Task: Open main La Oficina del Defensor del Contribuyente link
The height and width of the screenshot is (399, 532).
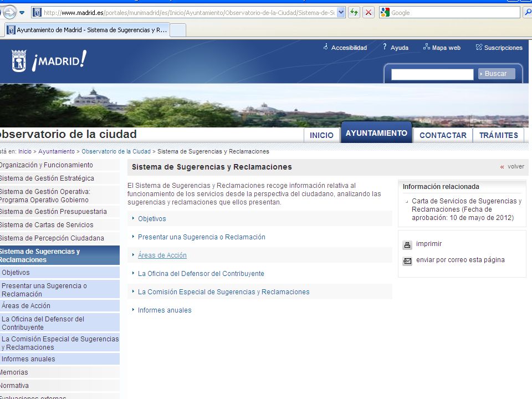Action: pos(201,273)
